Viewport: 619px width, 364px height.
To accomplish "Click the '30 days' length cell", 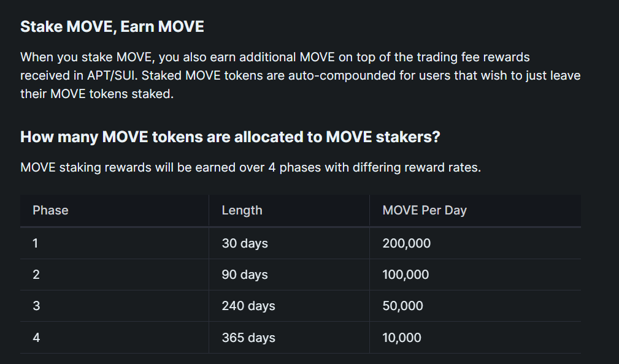I will pos(245,243).
